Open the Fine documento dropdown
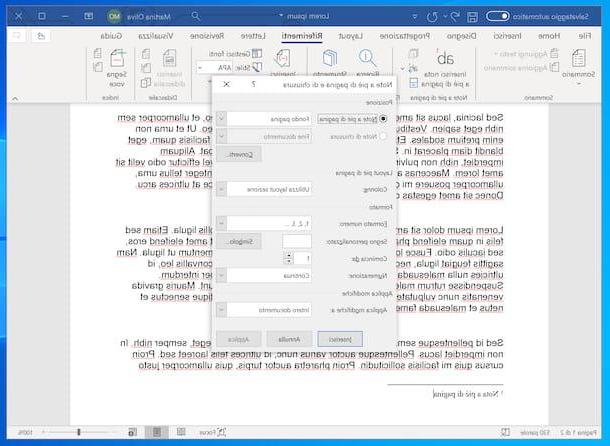610x446 pixels. click(264, 137)
